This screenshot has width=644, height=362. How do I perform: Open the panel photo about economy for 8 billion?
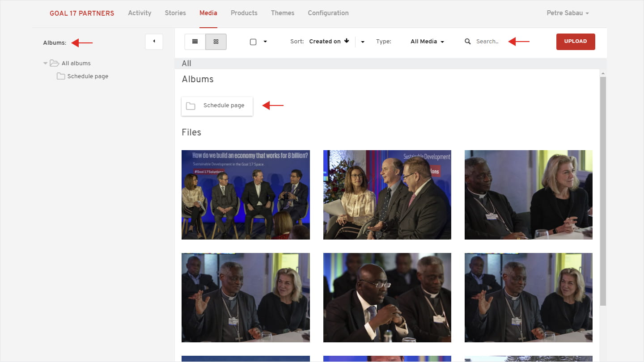point(246,195)
